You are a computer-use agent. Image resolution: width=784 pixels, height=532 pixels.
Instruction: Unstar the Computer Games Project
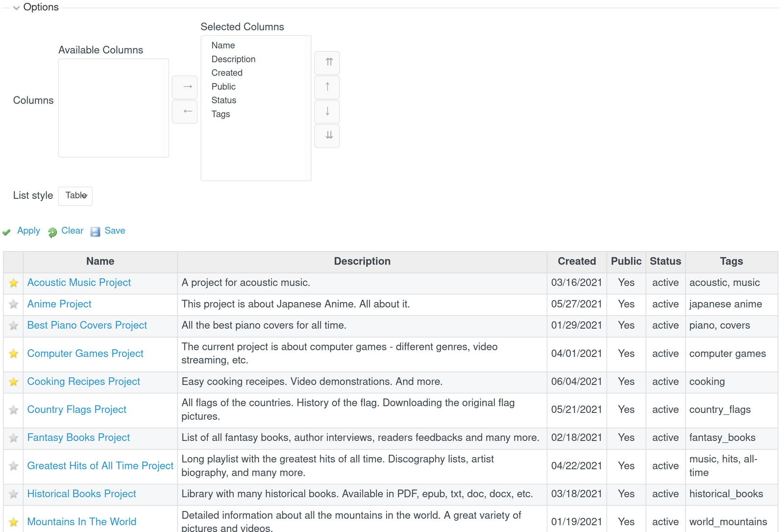click(13, 353)
